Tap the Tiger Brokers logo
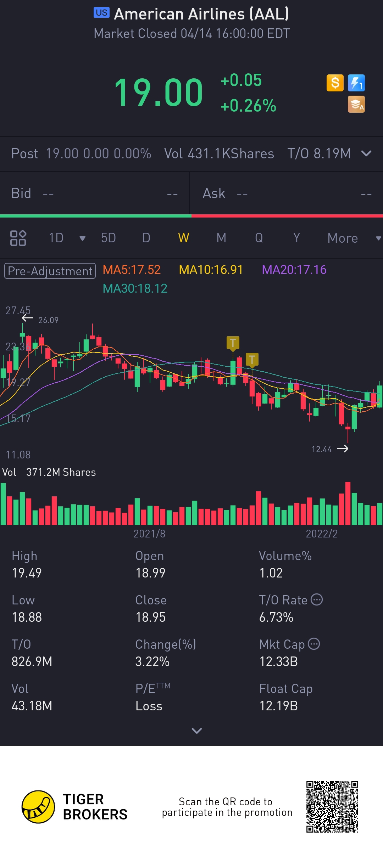The width and height of the screenshot is (383, 868). pos(74,807)
